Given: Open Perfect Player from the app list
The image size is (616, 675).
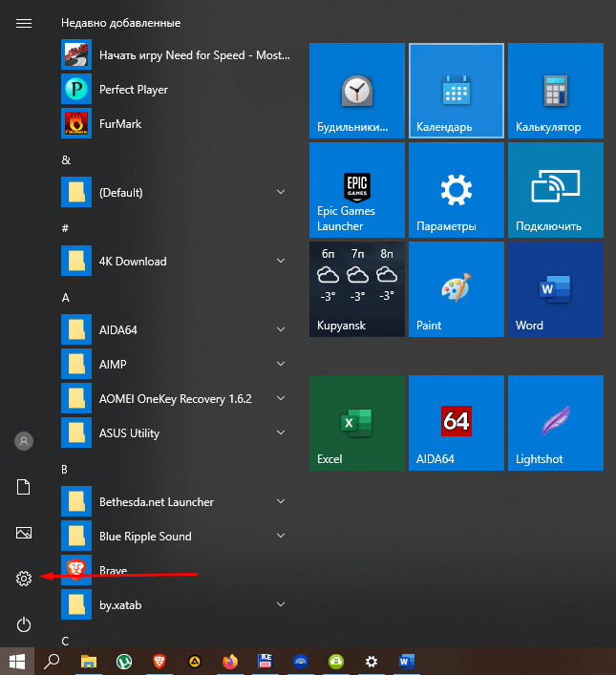Looking at the screenshot, I should coord(177,89).
